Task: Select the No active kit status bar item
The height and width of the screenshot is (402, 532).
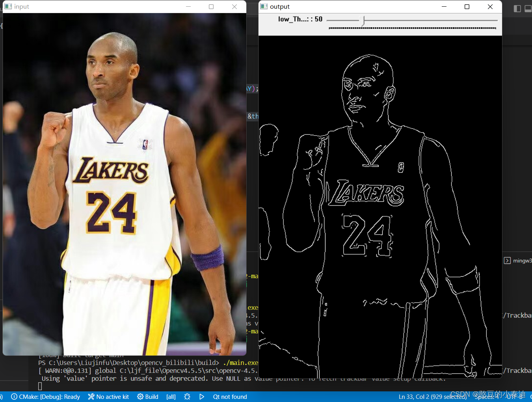Action: click(x=108, y=396)
